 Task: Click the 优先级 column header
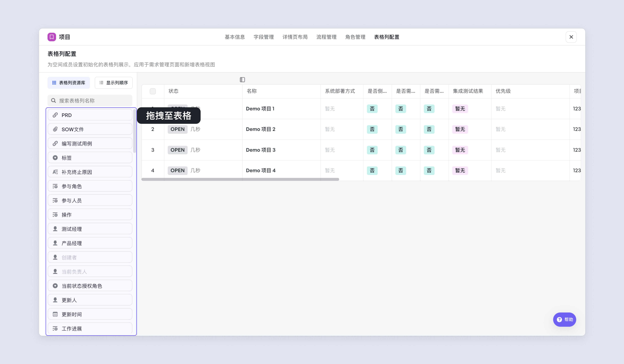[530, 91]
